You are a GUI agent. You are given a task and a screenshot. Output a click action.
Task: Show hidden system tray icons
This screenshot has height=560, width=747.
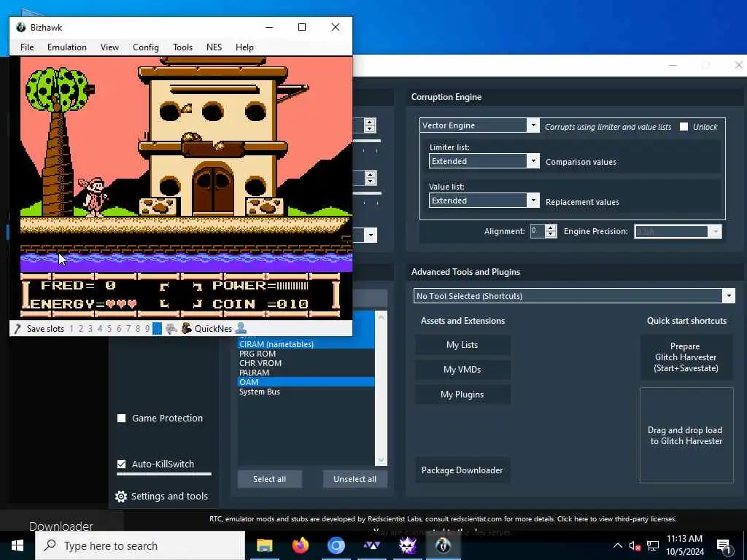[x=617, y=545]
